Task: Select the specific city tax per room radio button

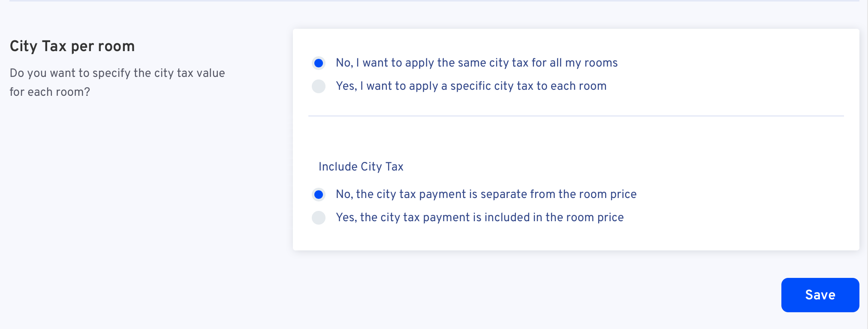Action: [x=319, y=86]
